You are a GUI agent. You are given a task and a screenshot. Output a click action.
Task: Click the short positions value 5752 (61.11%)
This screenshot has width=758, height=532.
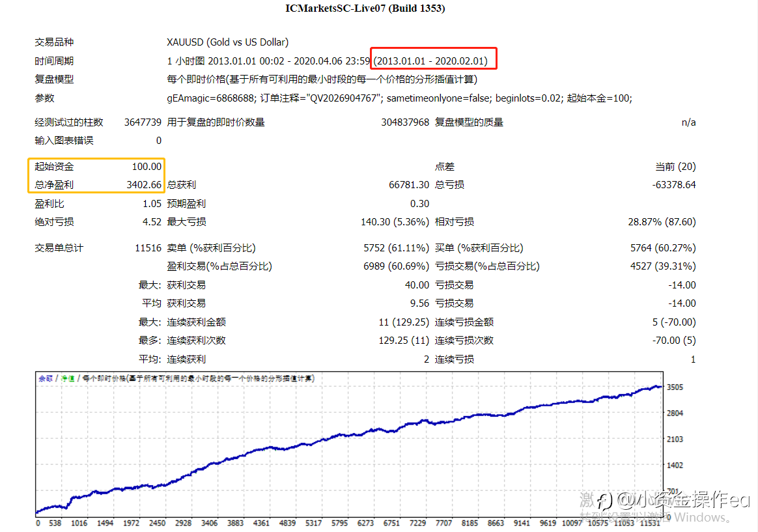[x=397, y=248]
